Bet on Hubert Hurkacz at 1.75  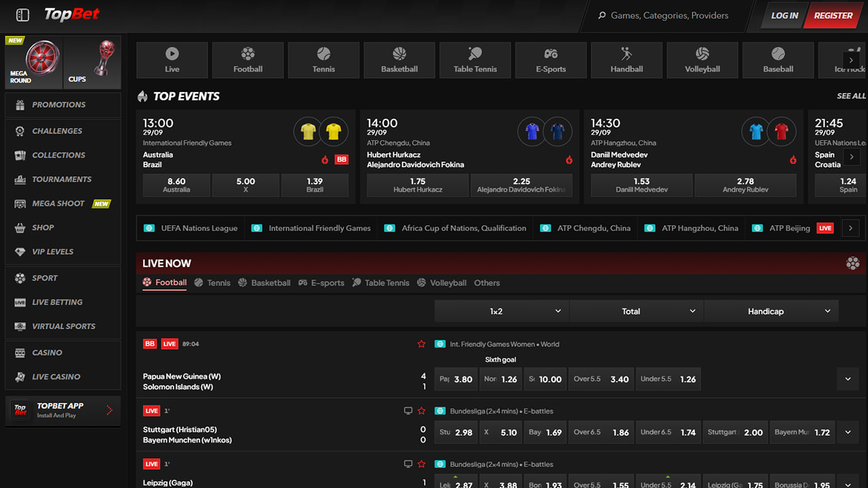[418, 185]
